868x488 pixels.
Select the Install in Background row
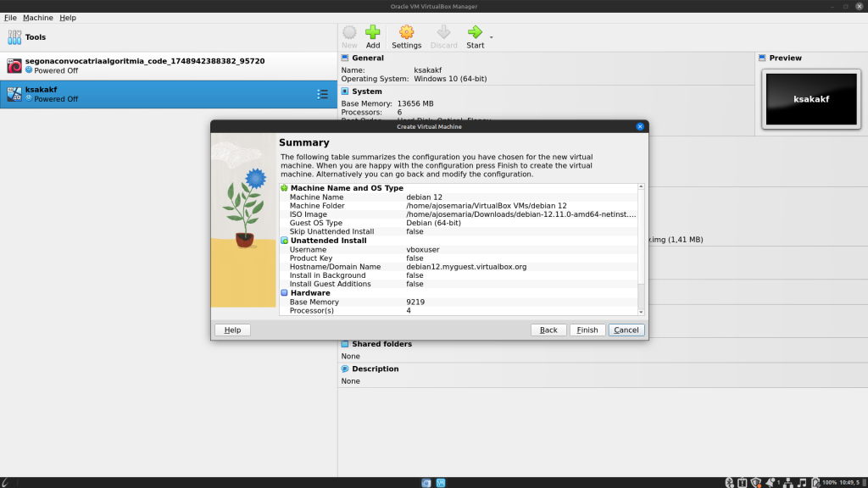pos(459,275)
